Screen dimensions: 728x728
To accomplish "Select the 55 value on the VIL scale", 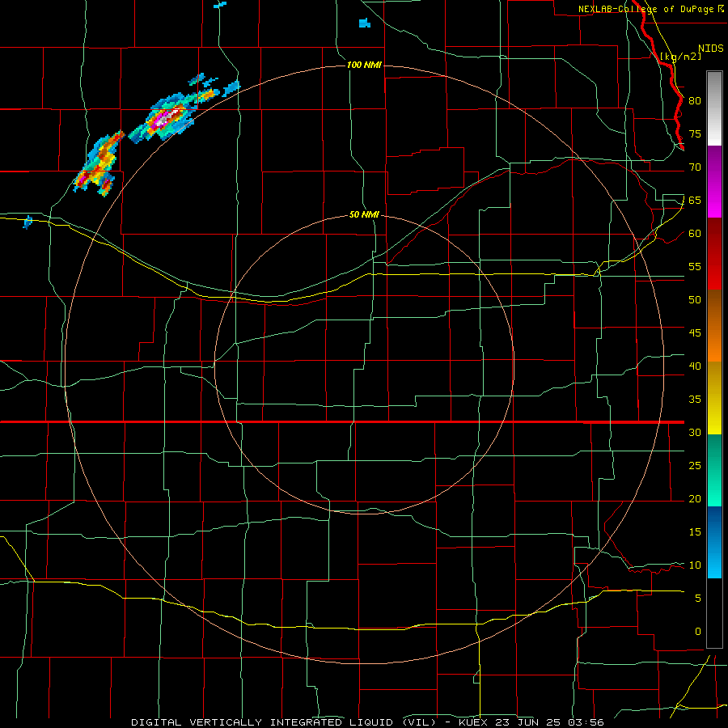I will click(x=695, y=266).
